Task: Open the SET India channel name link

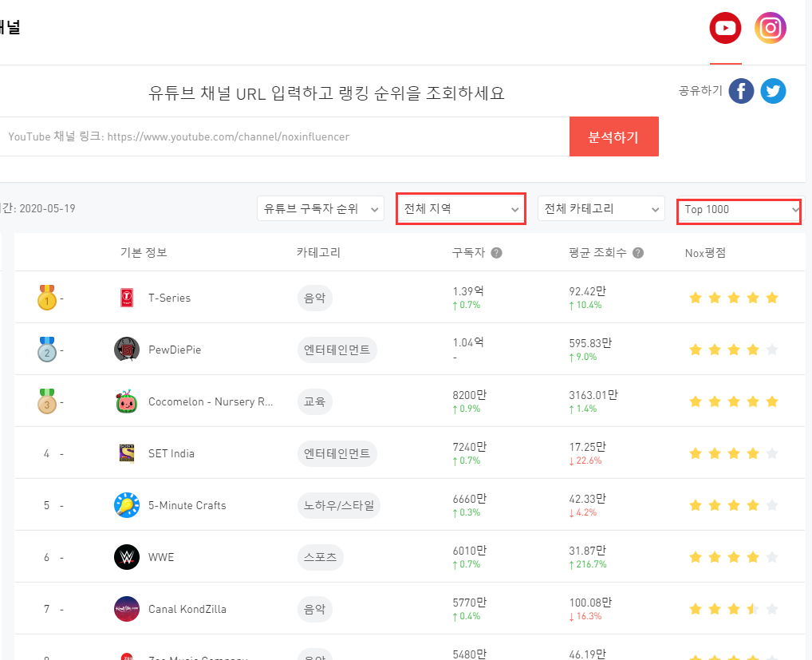Action: tap(171, 453)
